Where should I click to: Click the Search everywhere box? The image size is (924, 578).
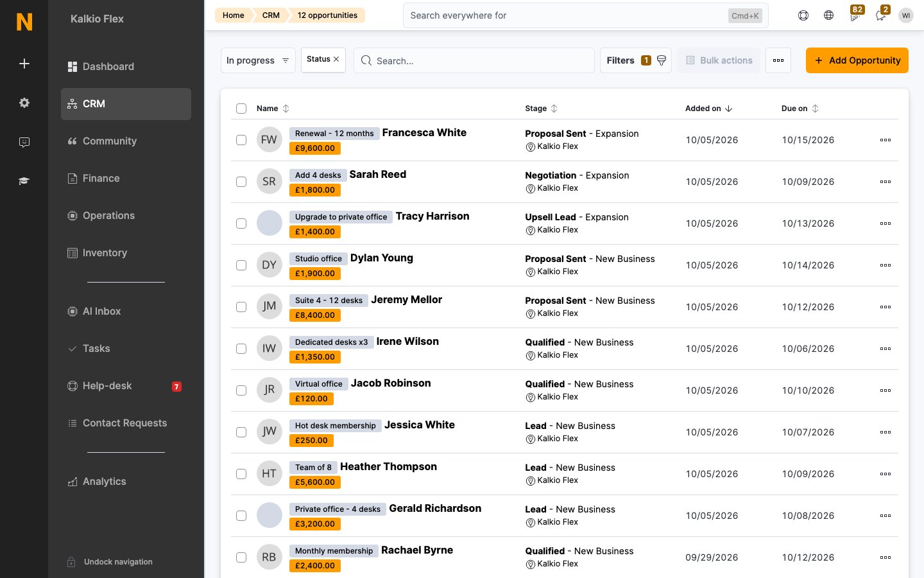coord(585,15)
